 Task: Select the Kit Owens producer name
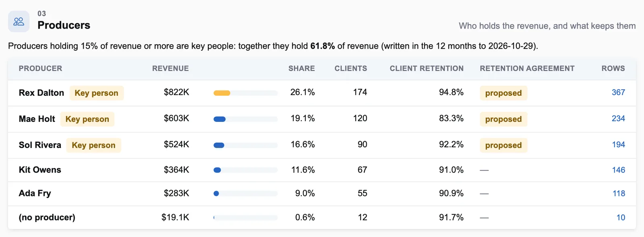40,170
